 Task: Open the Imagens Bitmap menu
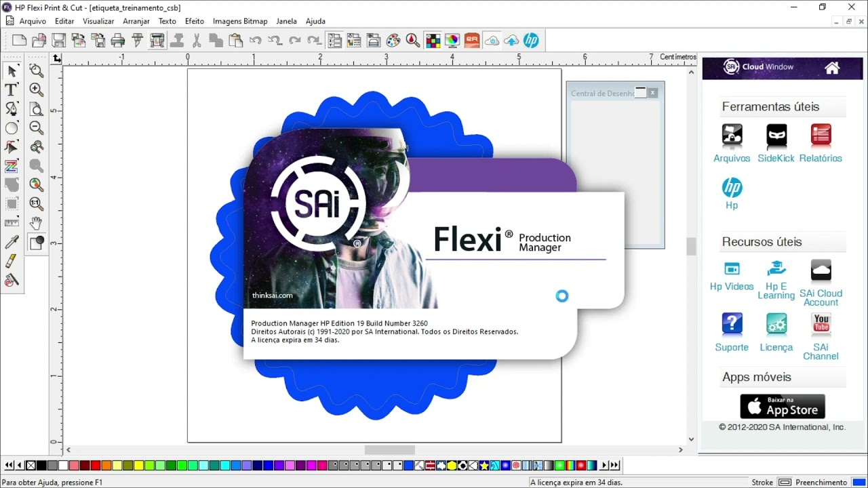[x=240, y=21]
